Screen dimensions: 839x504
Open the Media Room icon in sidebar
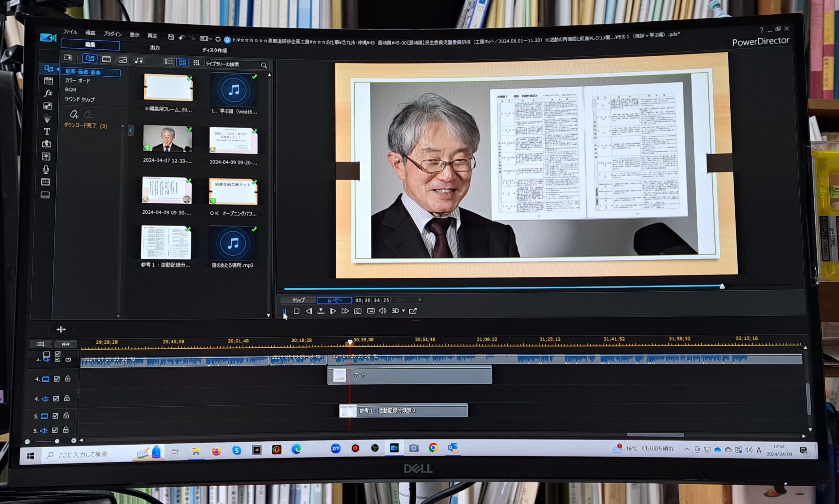49,68
